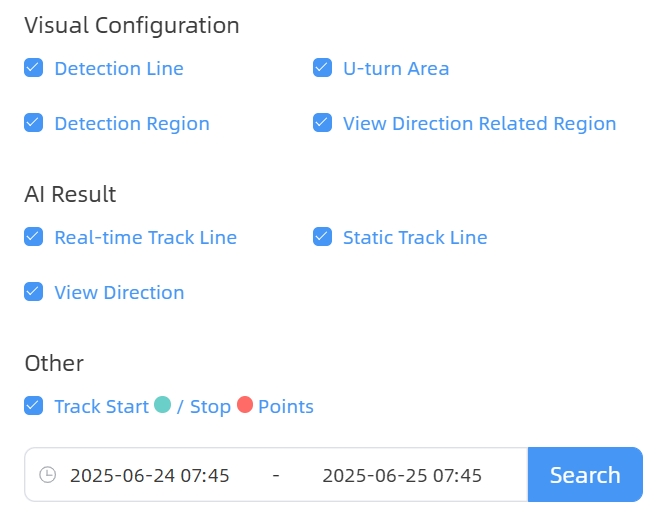Viewport: 657px width, 521px height.
Task: Click the Detection Region label text
Action: pyautogui.click(x=132, y=124)
